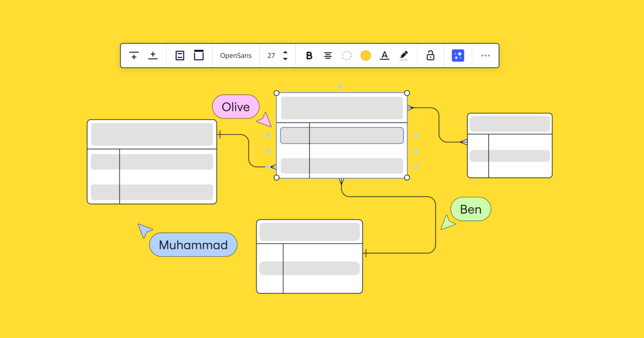Click the table header style icon
This screenshot has width=644, height=338.
coord(198,55)
